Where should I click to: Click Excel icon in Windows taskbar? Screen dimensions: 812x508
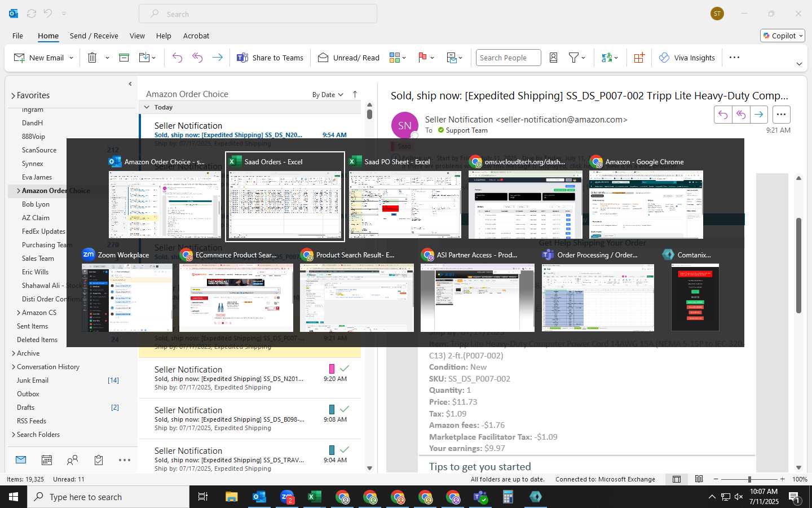314,497
